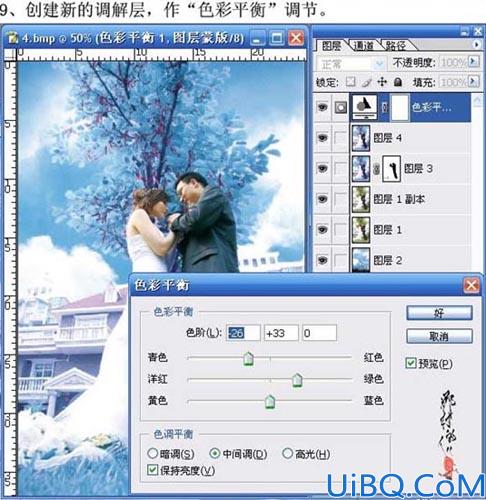Select the 图层 3 image thumbnail
The image size is (486, 500).
pos(361,168)
